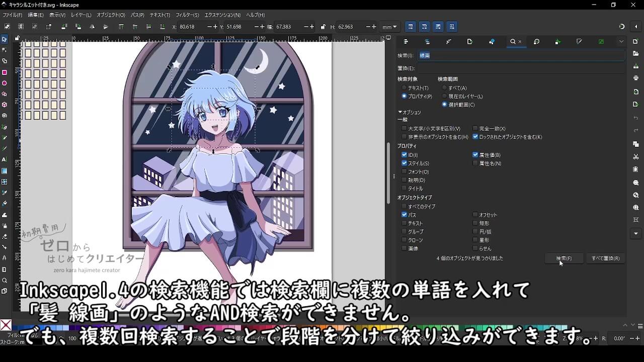Image resolution: width=644 pixels, height=362 pixels.
Task: Click Redo icon in commands bar
Action: click(636, 131)
